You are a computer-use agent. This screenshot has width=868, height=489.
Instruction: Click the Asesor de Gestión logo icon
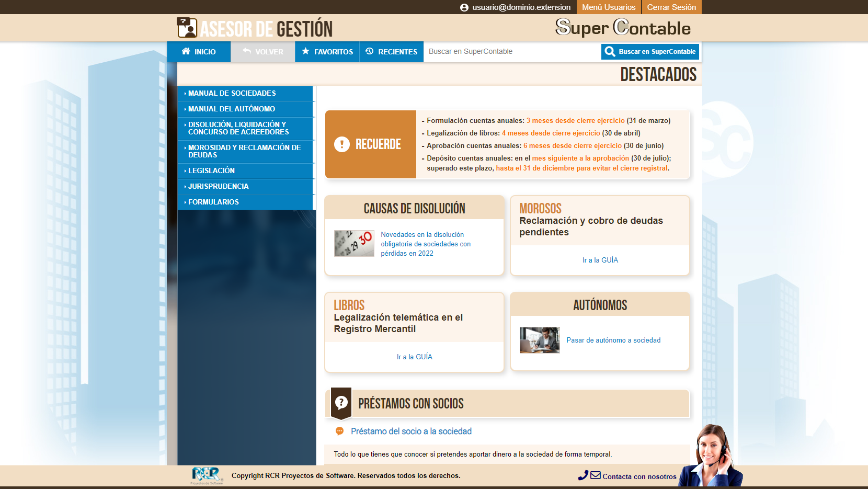point(187,28)
